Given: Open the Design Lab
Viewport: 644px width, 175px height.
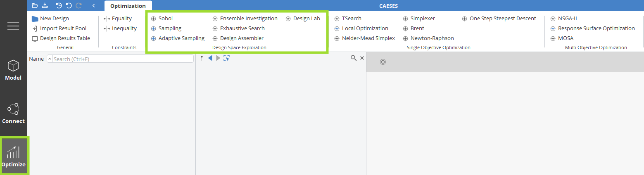Looking at the screenshot, I should coord(303,19).
